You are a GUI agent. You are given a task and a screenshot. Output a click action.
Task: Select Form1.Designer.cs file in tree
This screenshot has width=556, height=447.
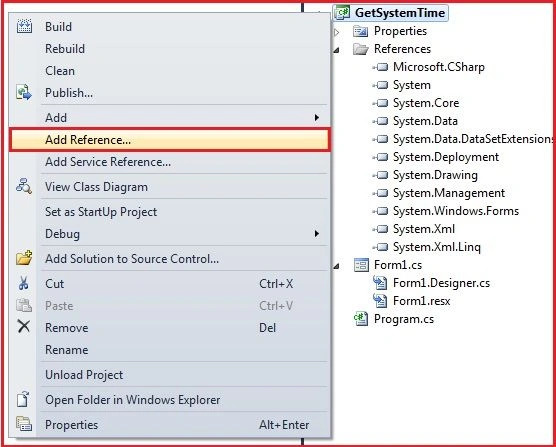point(441,283)
